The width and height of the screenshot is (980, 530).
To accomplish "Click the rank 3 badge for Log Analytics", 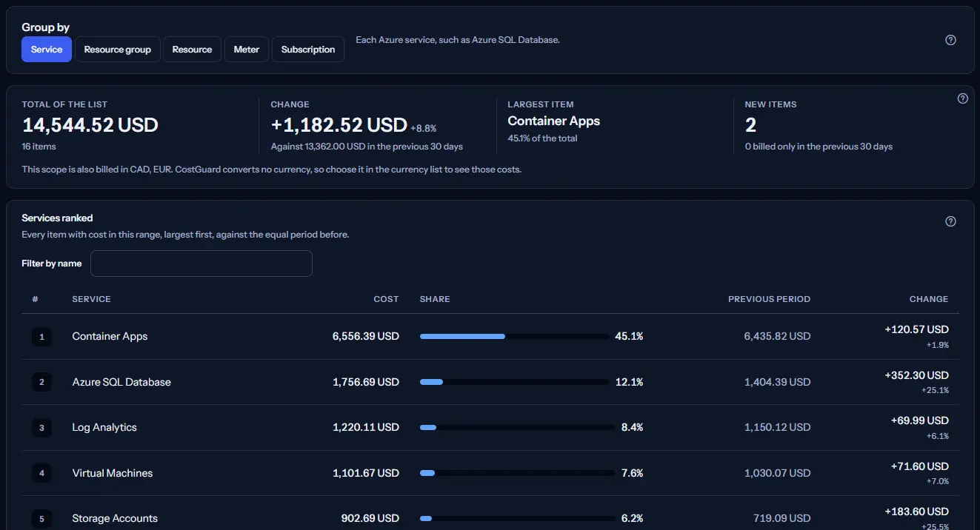I will pyautogui.click(x=41, y=428).
